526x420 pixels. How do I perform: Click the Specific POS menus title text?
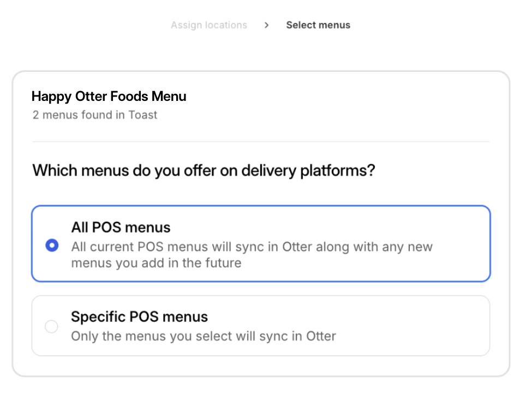[139, 317]
